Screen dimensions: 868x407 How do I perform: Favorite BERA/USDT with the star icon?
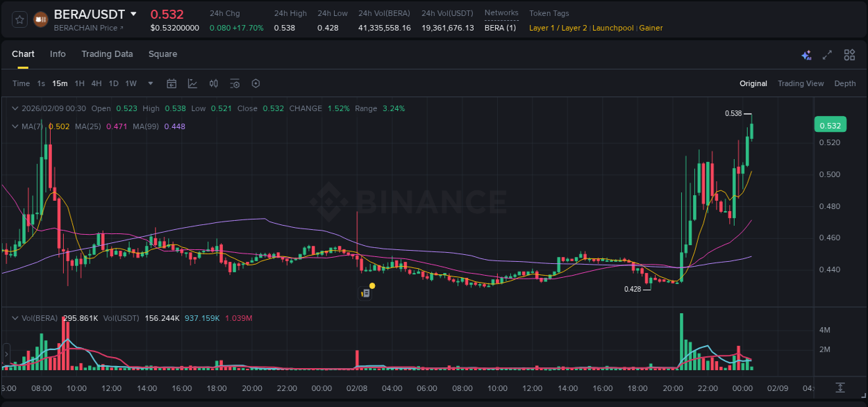[x=19, y=19]
